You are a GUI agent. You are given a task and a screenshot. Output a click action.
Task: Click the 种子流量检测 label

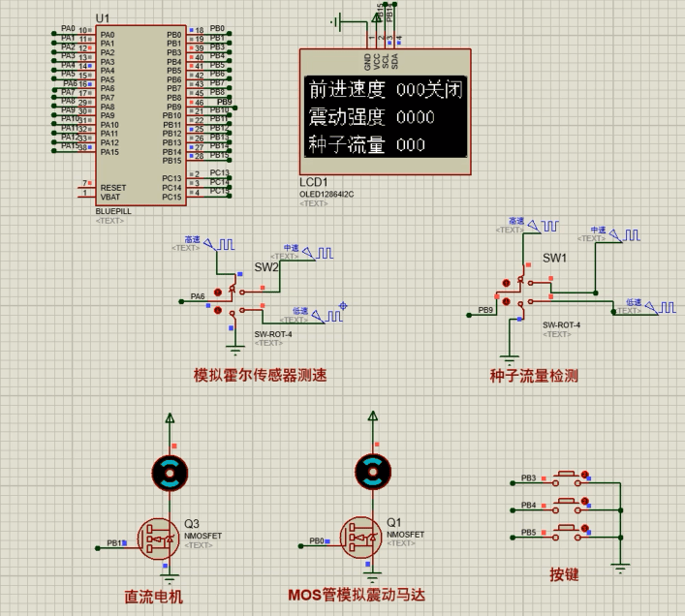point(534,376)
